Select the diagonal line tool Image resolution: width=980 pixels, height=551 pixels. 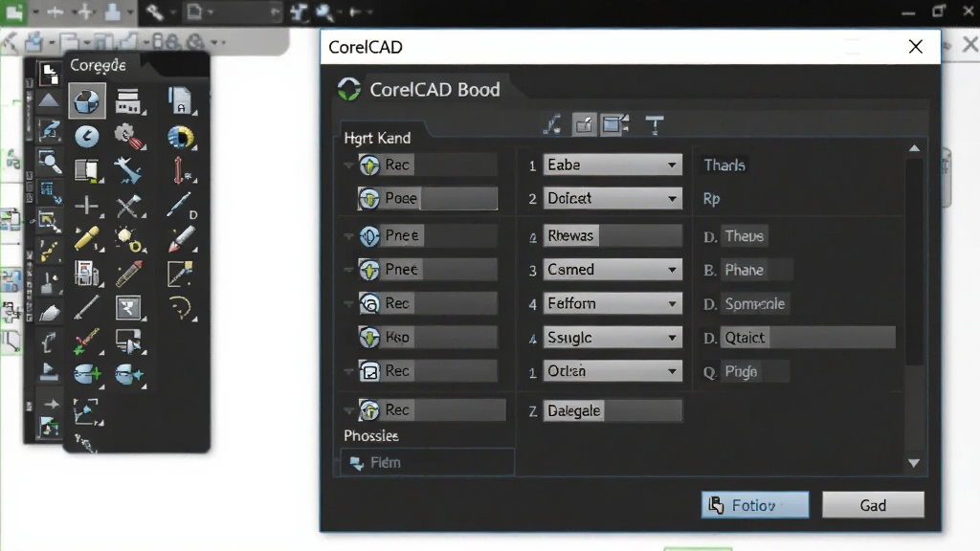point(86,307)
